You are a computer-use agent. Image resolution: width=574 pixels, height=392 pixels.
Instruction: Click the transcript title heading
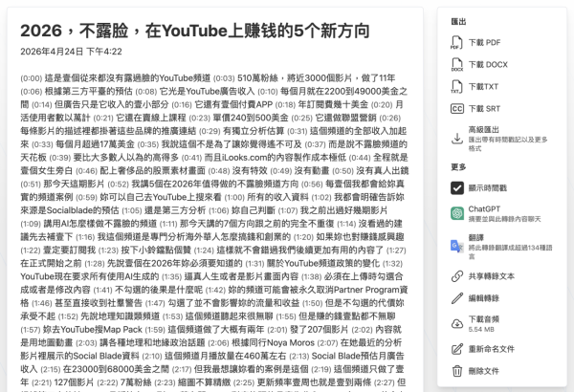coord(195,31)
